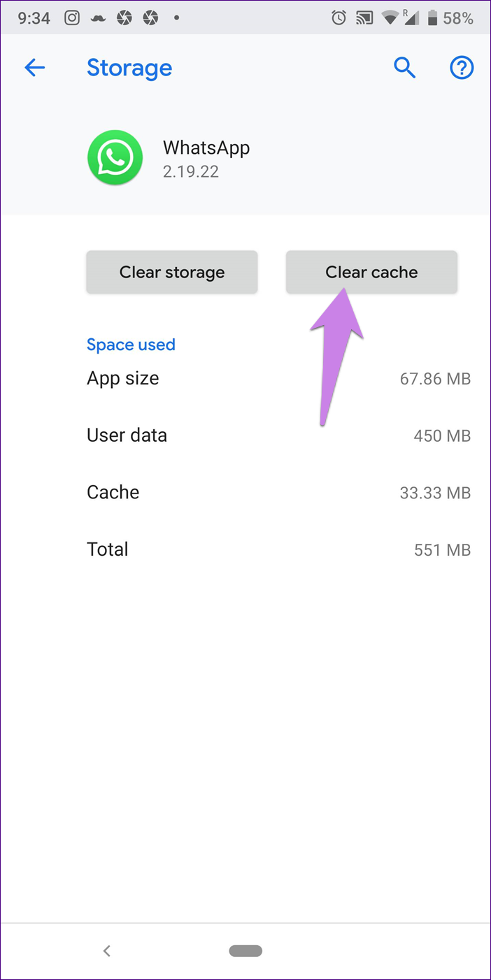This screenshot has height=980, width=491.
Task: Tap the mustache notification icon
Action: pyautogui.click(x=99, y=18)
